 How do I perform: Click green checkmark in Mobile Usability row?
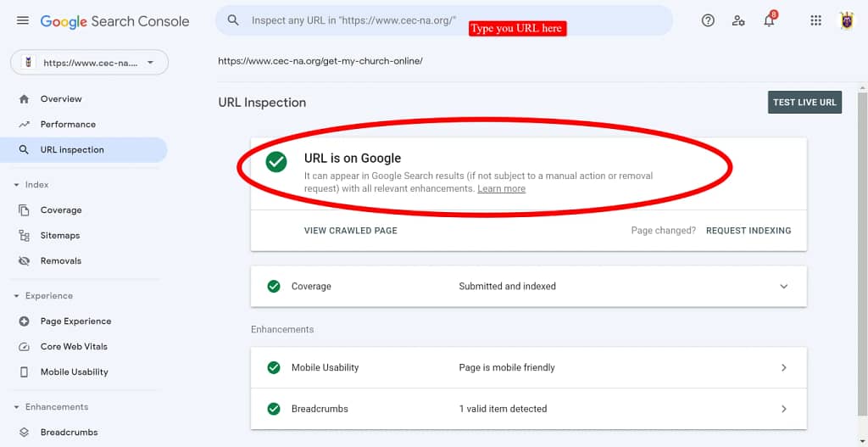click(274, 368)
